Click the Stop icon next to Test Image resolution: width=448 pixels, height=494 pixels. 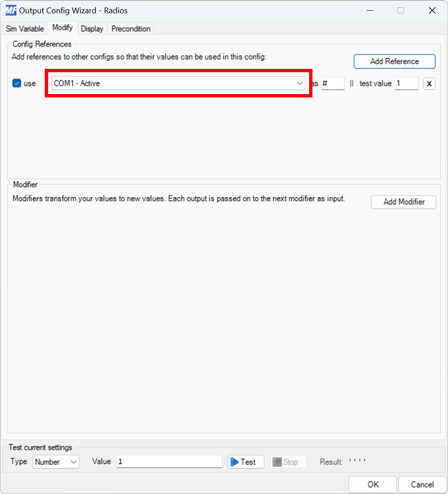(287, 462)
